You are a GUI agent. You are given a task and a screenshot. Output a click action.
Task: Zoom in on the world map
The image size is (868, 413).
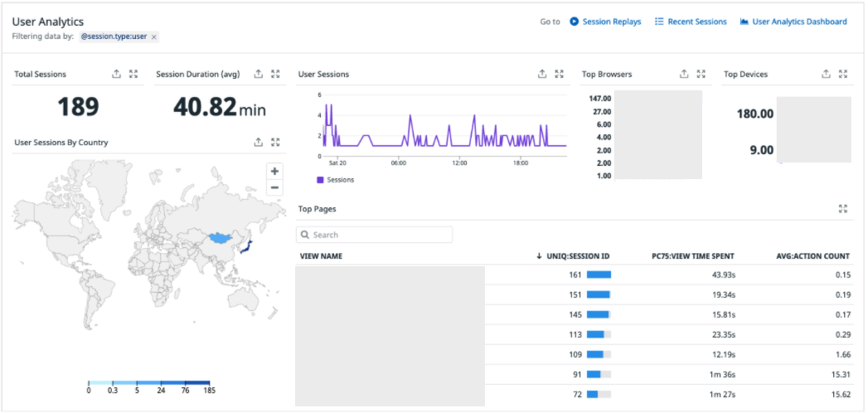tap(274, 171)
